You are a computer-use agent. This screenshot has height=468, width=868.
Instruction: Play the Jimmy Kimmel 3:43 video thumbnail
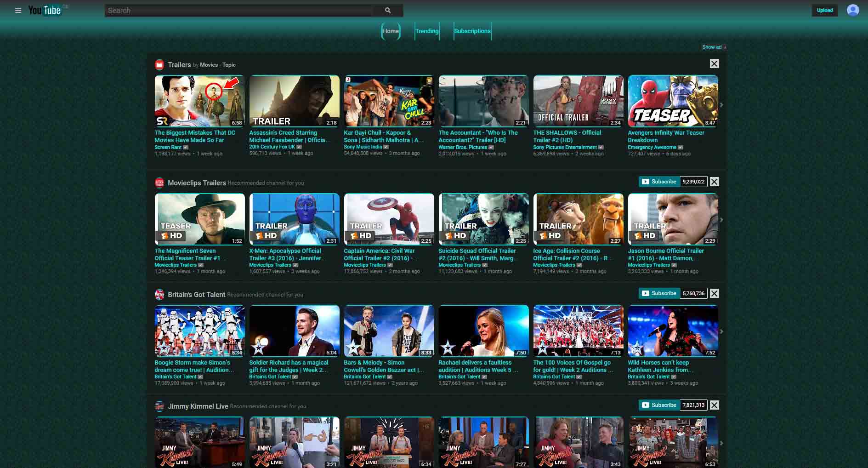(578, 443)
